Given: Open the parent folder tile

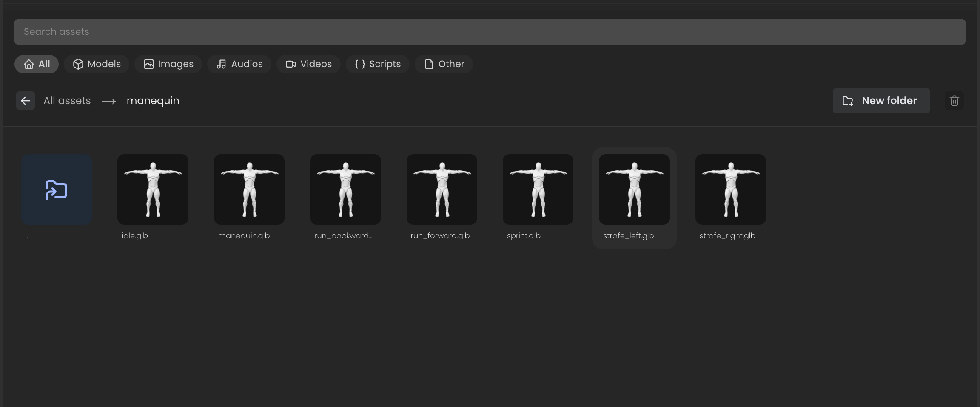Looking at the screenshot, I should (x=57, y=189).
